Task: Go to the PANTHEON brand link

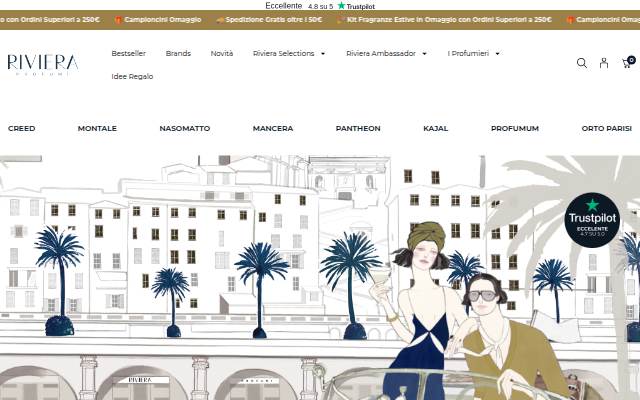Action: [x=358, y=128]
